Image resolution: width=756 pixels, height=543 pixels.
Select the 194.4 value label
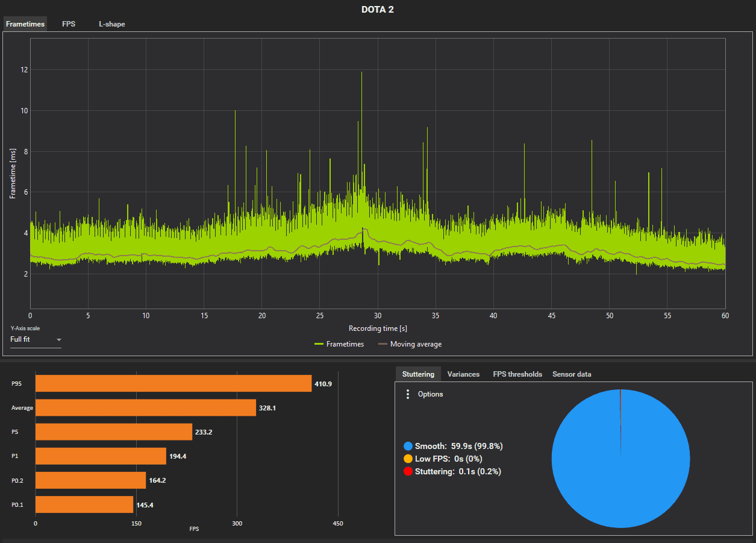178,456
